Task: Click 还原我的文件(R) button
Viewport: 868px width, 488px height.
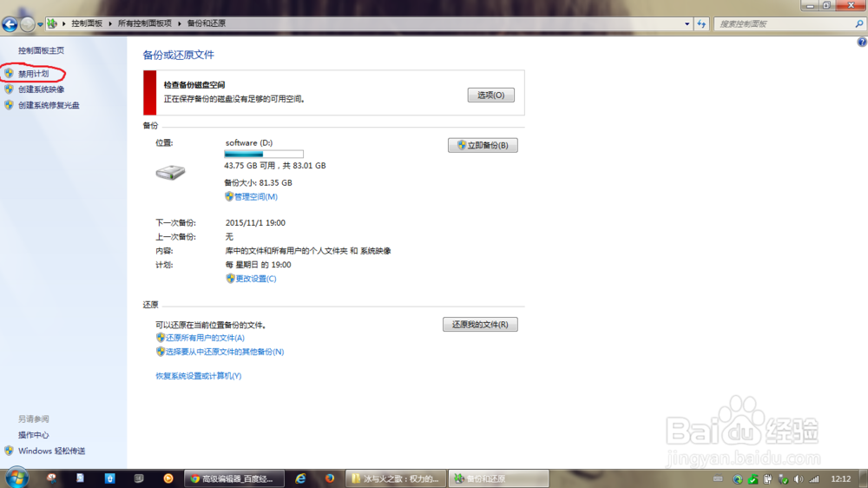Action: tap(480, 325)
